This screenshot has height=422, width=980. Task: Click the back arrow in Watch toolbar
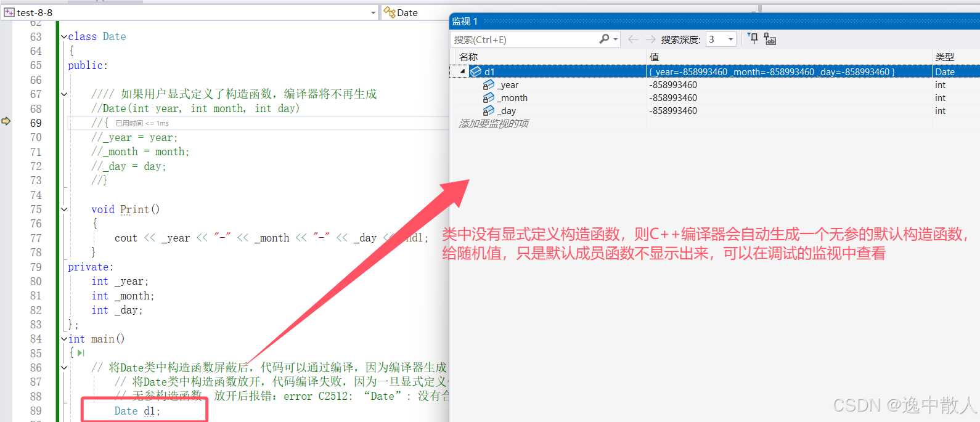(633, 39)
